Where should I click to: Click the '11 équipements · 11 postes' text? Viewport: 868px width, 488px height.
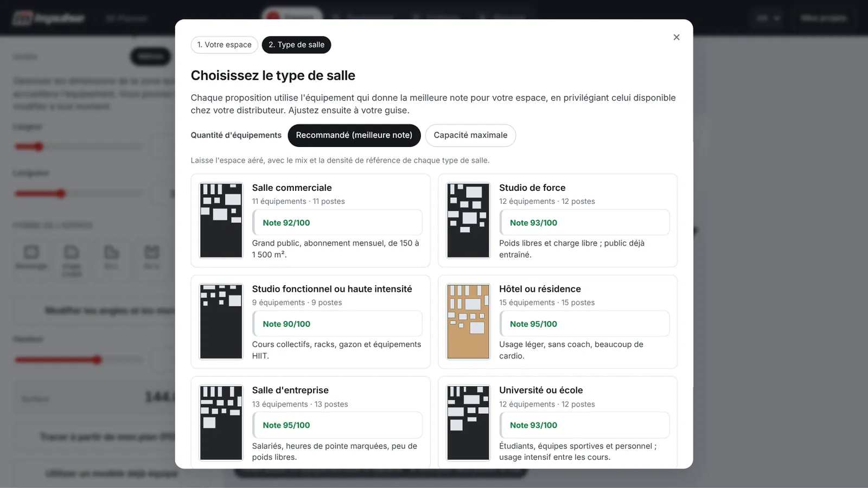(298, 201)
